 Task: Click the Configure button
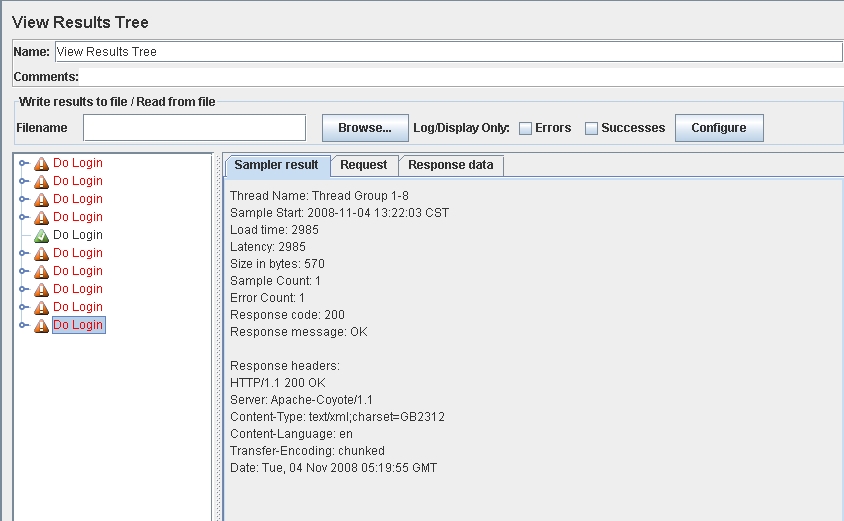pyautogui.click(x=719, y=128)
